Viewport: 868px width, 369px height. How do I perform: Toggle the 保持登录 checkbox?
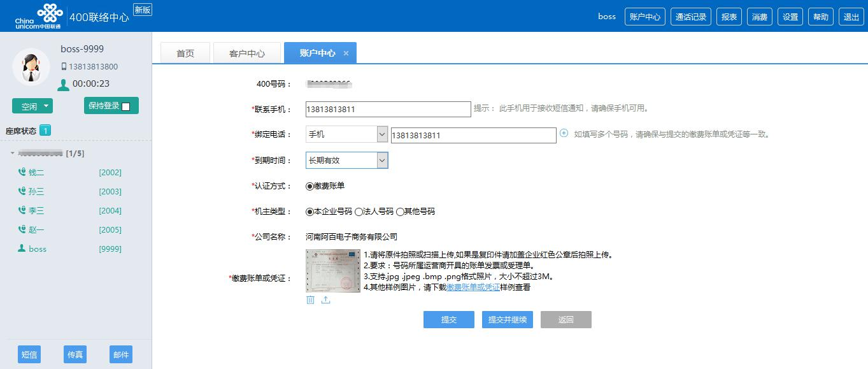[125, 106]
